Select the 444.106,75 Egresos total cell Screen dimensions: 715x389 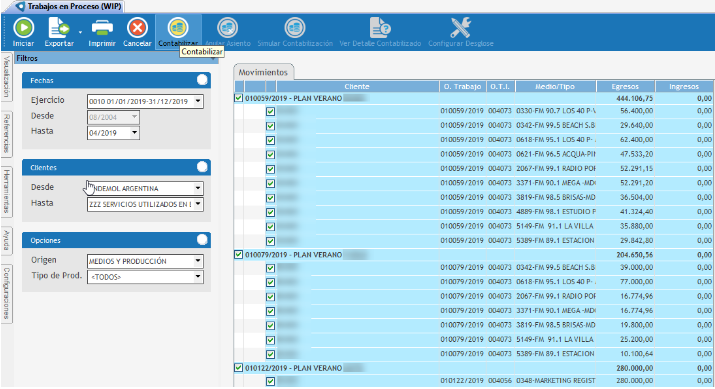point(625,98)
